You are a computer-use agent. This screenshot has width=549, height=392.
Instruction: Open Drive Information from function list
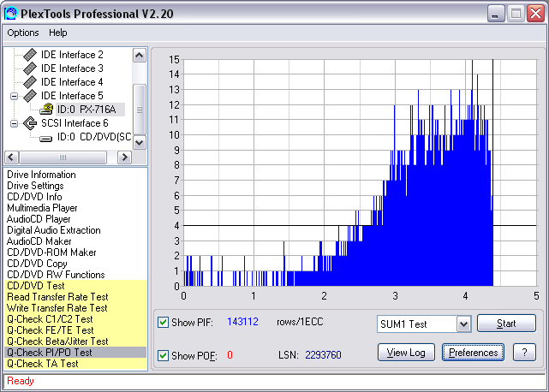[41, 175]
